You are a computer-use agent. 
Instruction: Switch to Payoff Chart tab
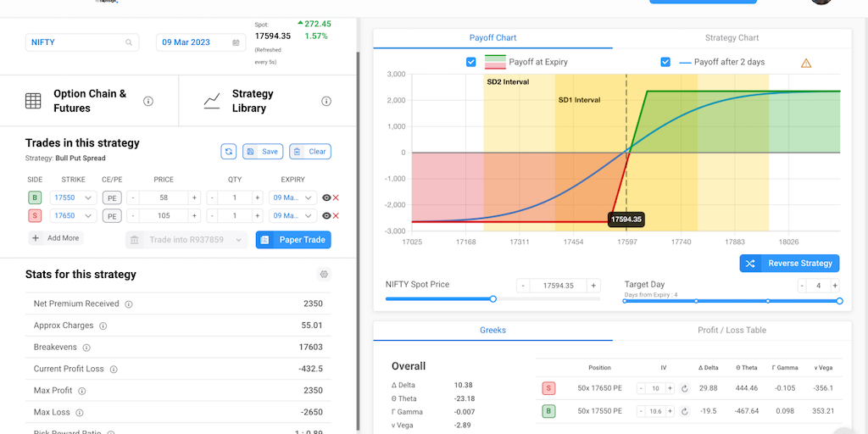coord(492,38)
